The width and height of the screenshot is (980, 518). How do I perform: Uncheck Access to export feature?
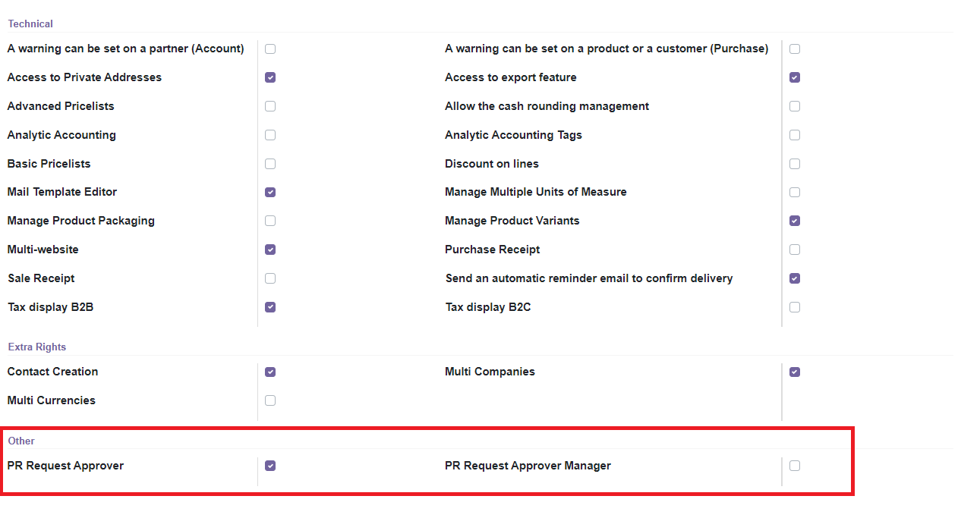click(x=795, y=77)
